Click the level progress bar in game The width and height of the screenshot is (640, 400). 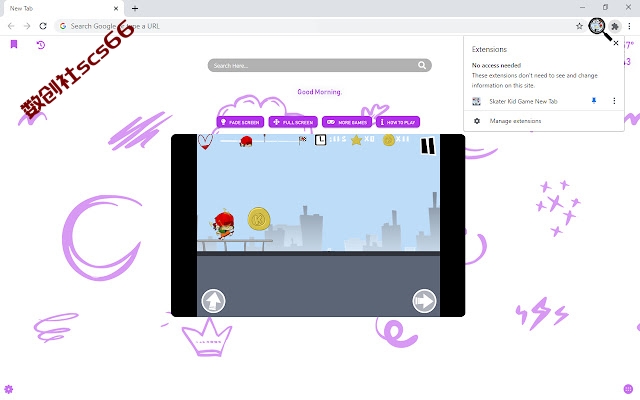coord(263,141)
